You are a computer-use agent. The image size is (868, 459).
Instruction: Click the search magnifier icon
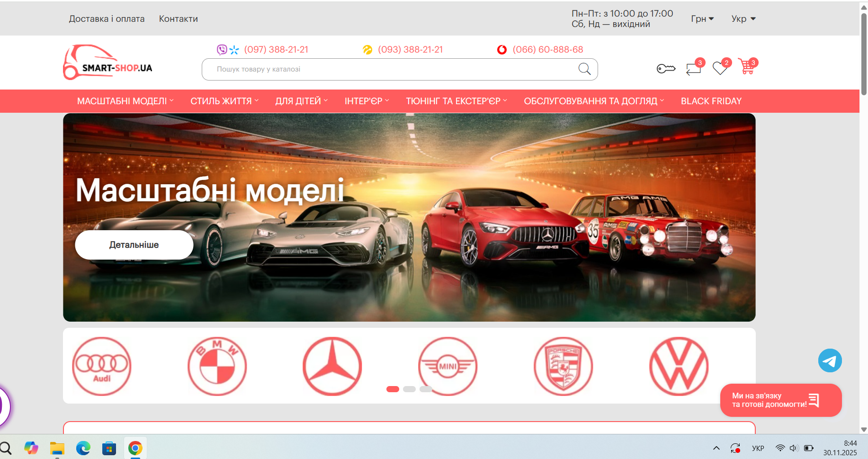pyautogui.click(x=584, y=69)
